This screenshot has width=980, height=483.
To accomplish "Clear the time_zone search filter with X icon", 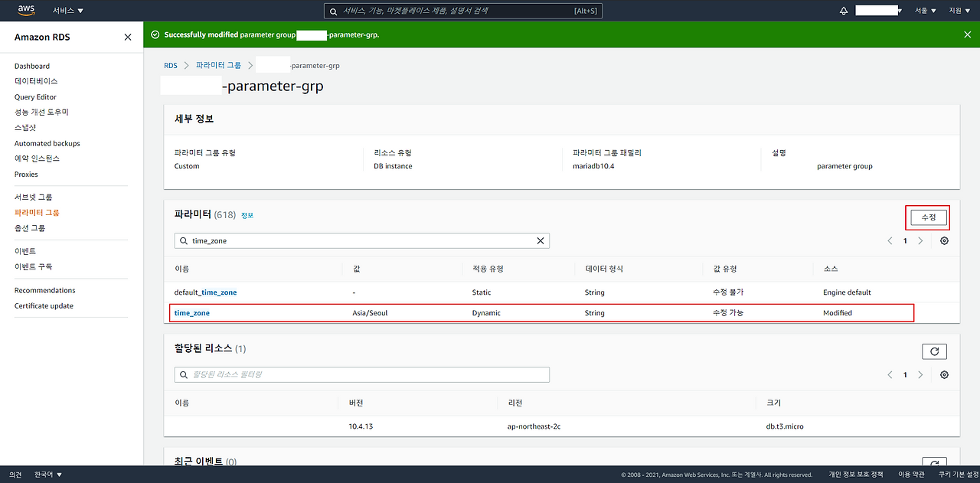I will point(541,240).
